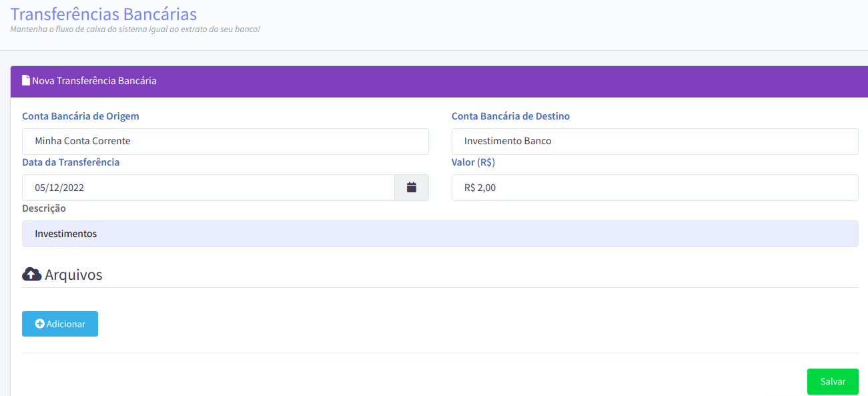Open the calendar picker beside the transfer date

412,188
